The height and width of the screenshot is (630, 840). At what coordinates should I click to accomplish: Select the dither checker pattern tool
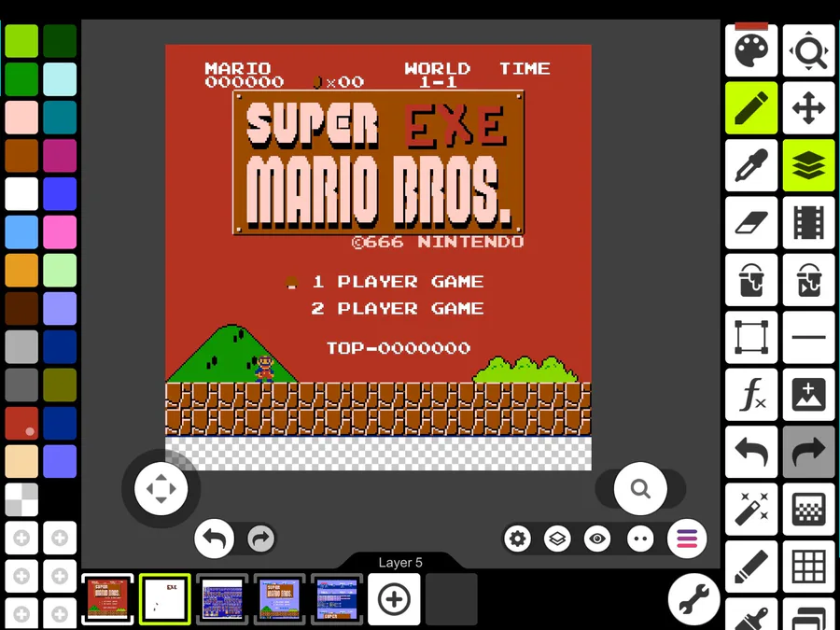coord(808,509)
